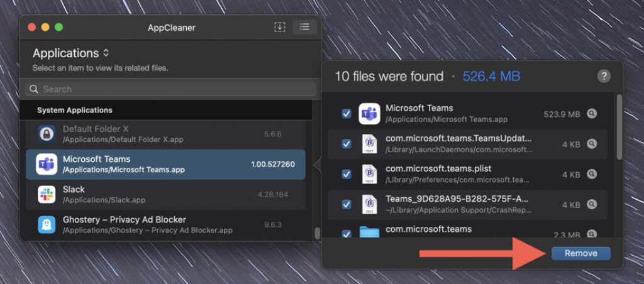Uncheck the com.microsoft.teams.plist checkbox
This screenshot has width=644, height=284.
[347, 175]
